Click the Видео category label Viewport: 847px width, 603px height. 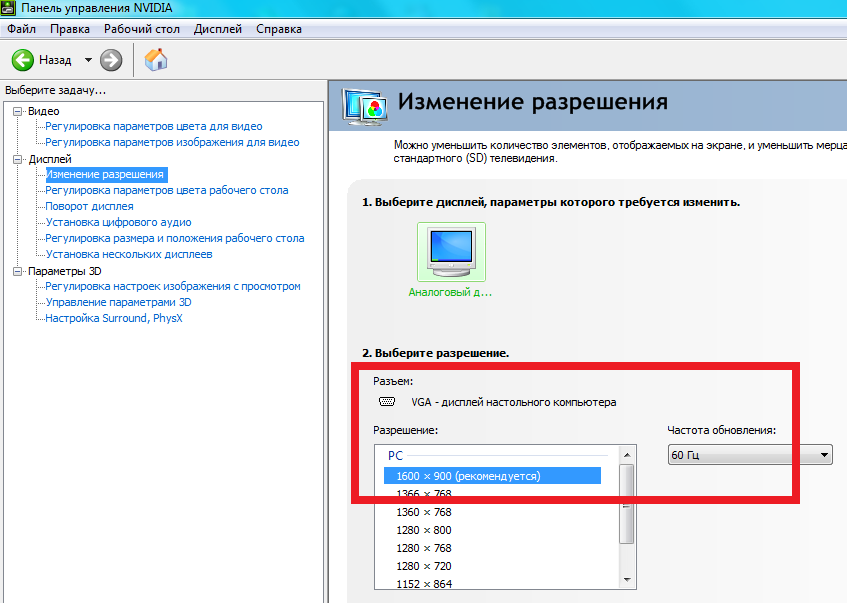(44, 111)
